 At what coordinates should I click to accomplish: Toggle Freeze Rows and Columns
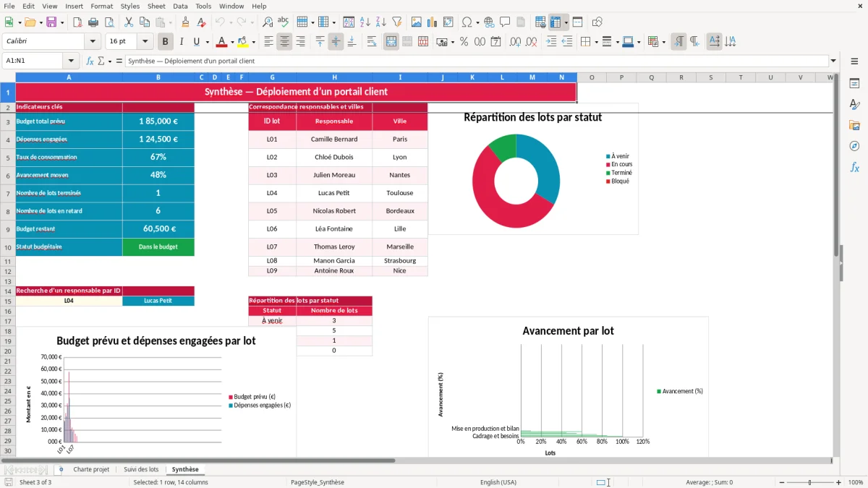coord(556,22)
